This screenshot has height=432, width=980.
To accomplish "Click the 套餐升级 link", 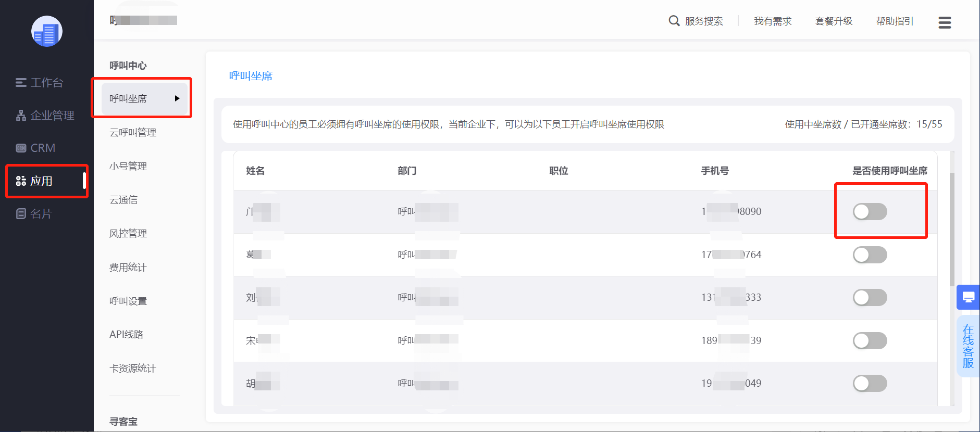I will [x=834, y=21].
